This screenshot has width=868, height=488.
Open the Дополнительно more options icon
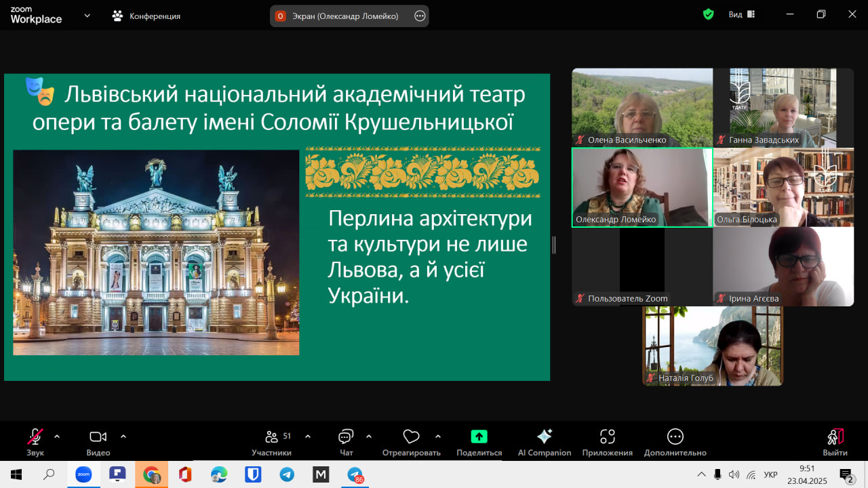click(x=675, y=437)
